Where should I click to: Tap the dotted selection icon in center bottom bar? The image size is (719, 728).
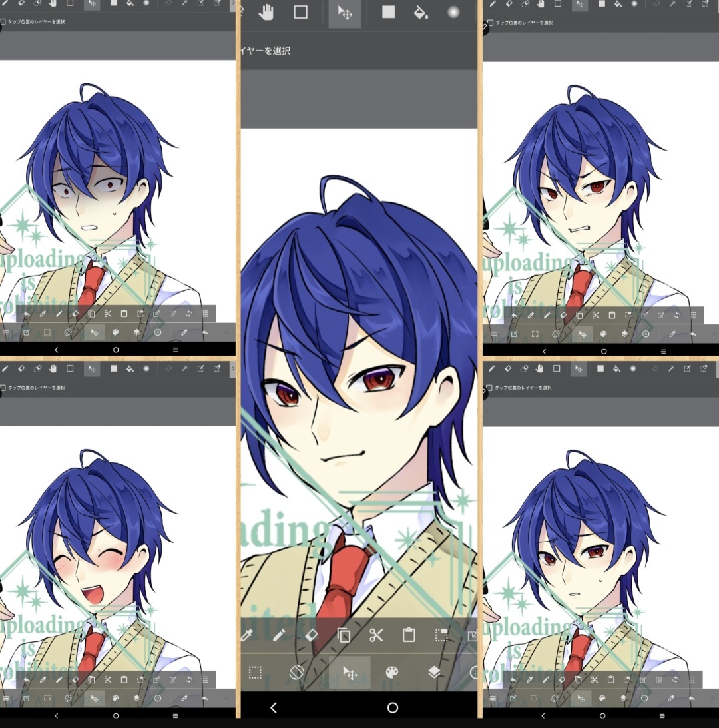255,673
